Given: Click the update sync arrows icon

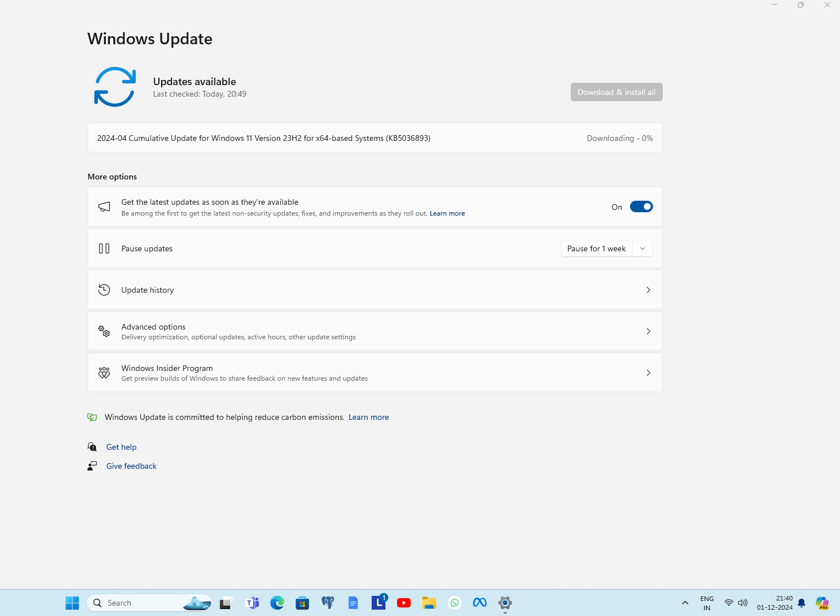Looking at the screenshot, I should [115, 87].
